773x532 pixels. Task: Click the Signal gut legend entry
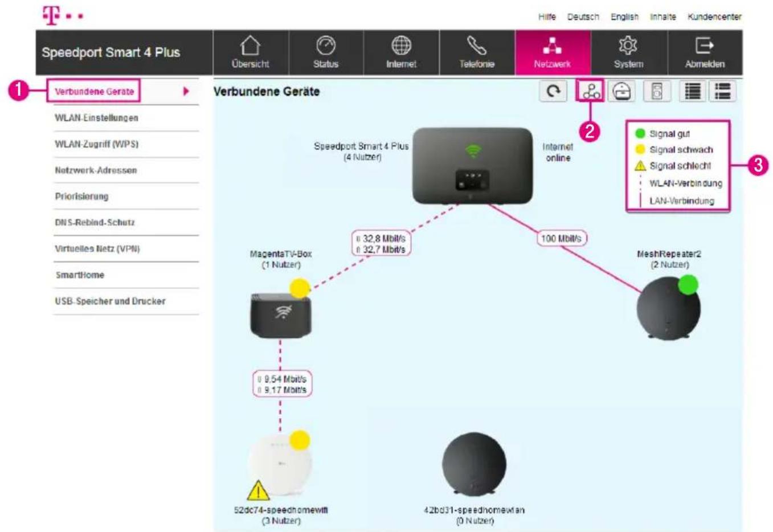click(662, 134)
